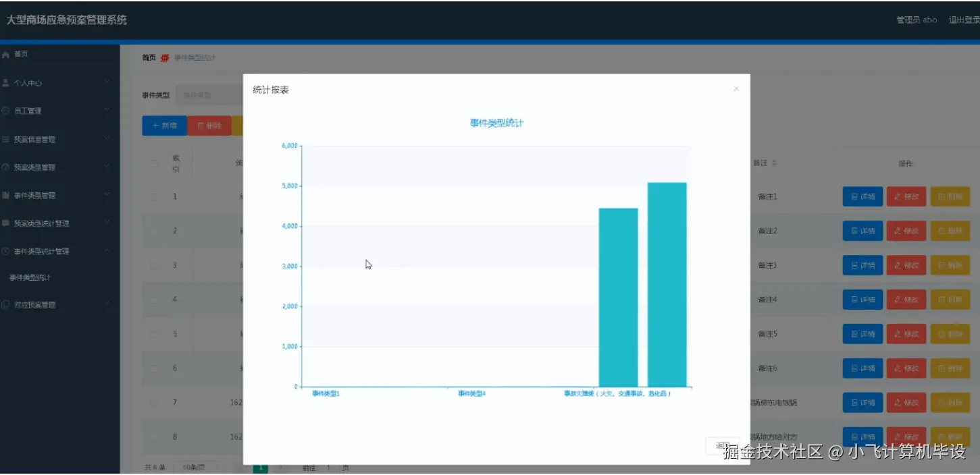Open 详情 for the 备注2 row
Screen dimensions: 980x475
click(x=862, y=231)
